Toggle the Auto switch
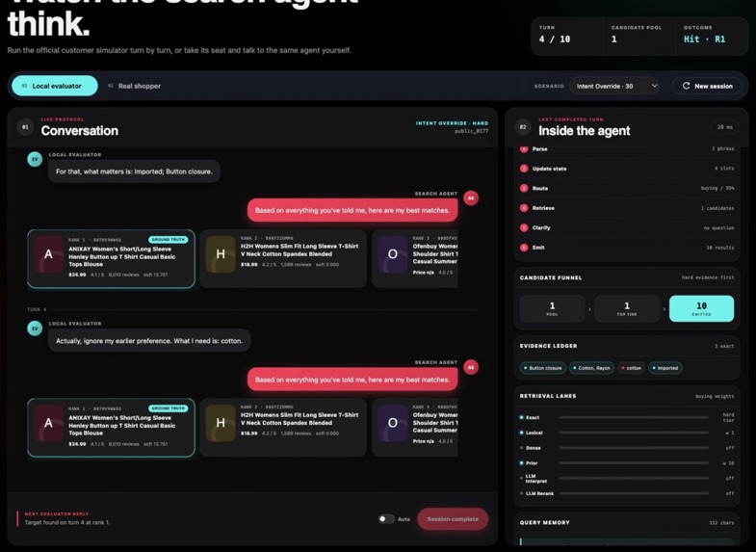756x552 pixels. point(386,518)
